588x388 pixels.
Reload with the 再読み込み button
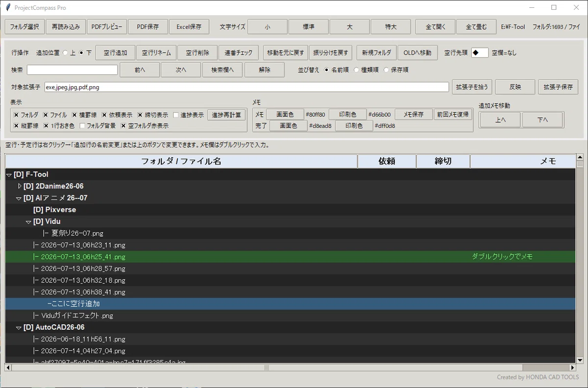pos(66,27)
